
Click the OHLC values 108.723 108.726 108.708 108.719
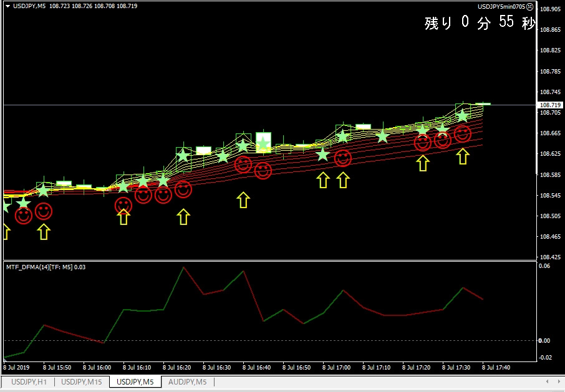click(94, 6)
